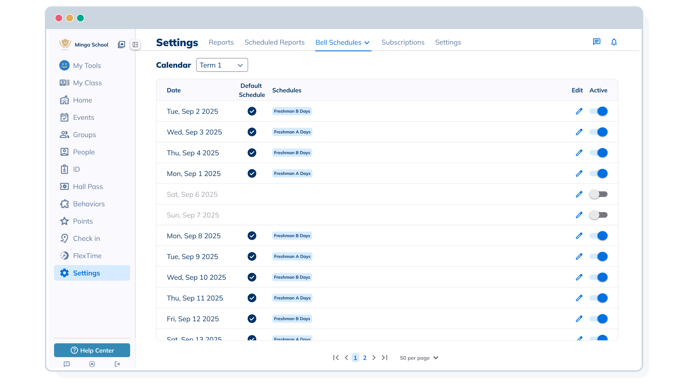Click the Freshman A Days tag for Sep 11

point(292,298)
